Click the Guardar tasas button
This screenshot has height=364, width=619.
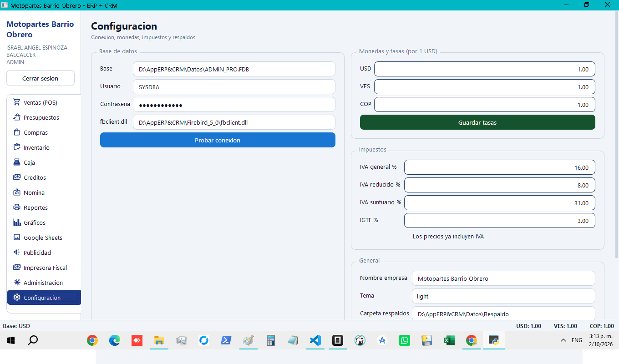pyautogui.click(x=477, y=122)
